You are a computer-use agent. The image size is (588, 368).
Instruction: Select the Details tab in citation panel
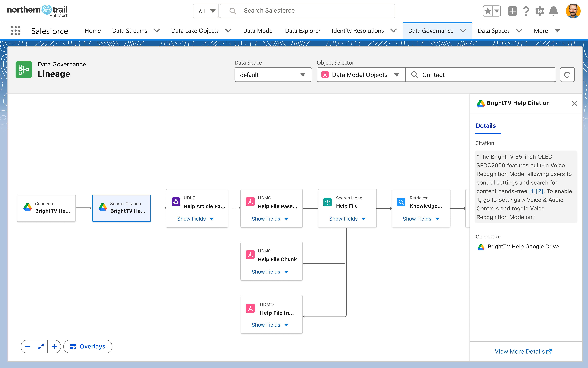486,126
